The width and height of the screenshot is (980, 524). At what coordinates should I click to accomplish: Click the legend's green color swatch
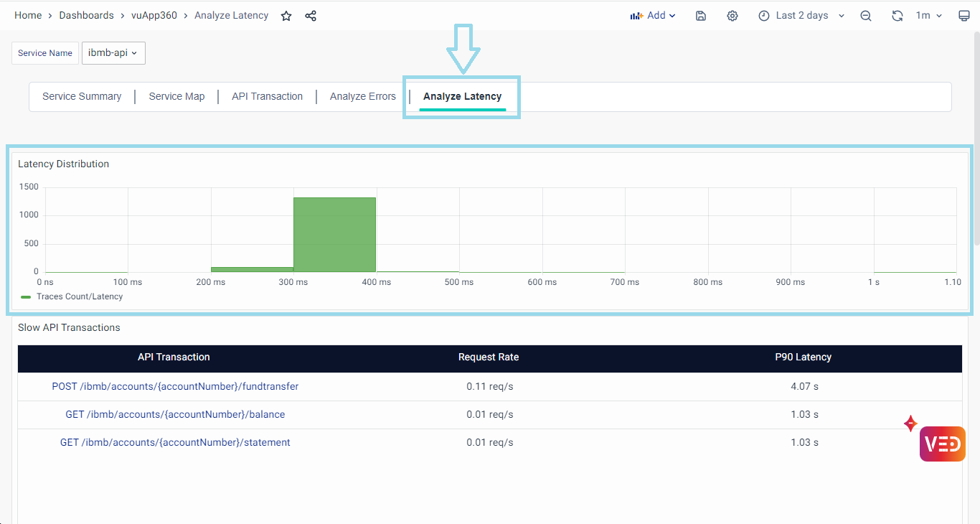(x=26, y=296)
